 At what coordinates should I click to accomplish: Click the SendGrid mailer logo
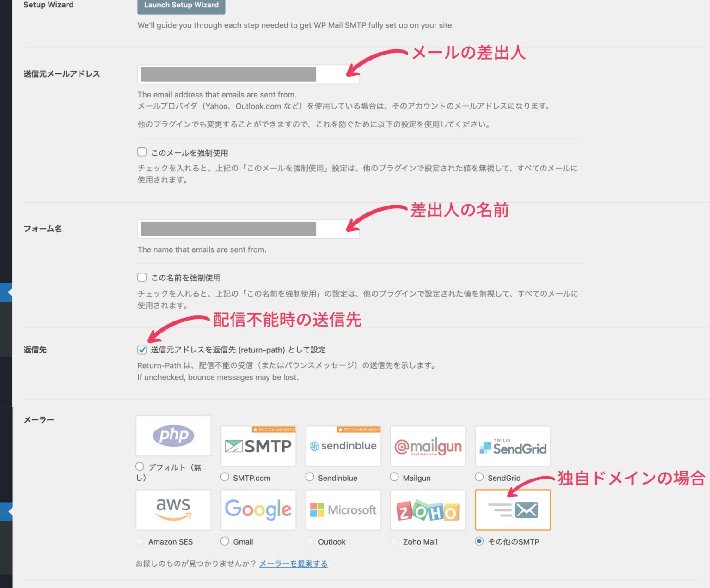[512, 446]
